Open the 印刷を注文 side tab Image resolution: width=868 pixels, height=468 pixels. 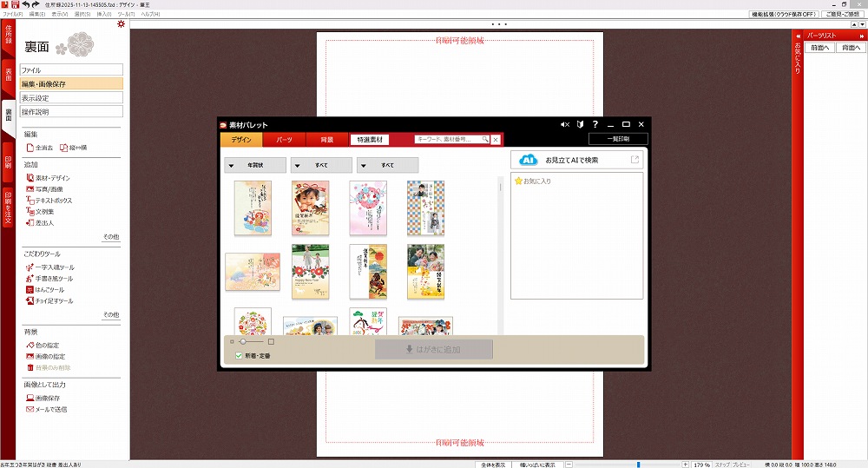pyautogui.click(x=8, y=208)
